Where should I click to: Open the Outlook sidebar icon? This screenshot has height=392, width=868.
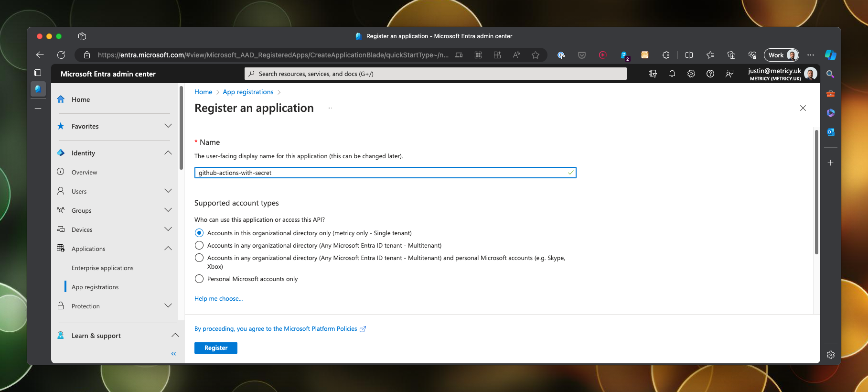pyautogui.click(x=831, y=132)
